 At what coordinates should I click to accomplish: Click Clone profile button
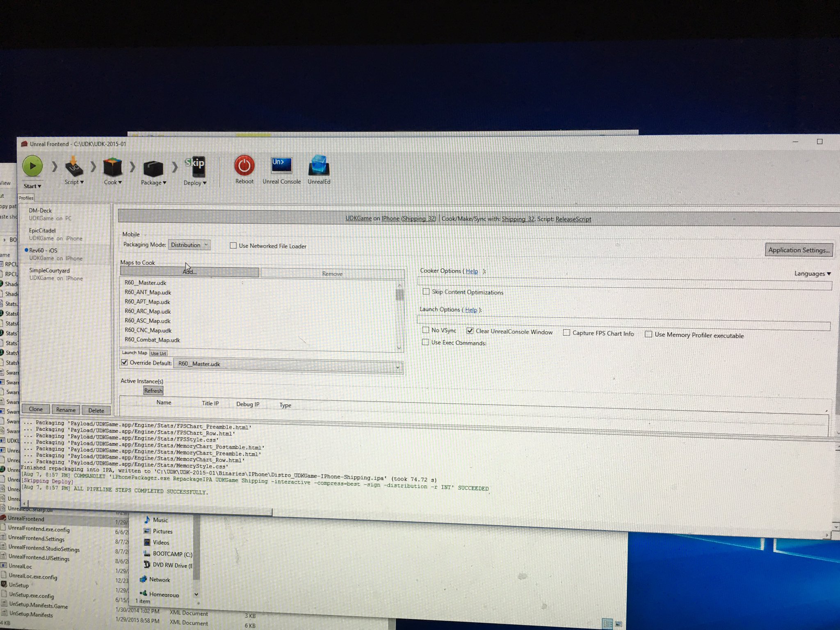tap(36, 409)
